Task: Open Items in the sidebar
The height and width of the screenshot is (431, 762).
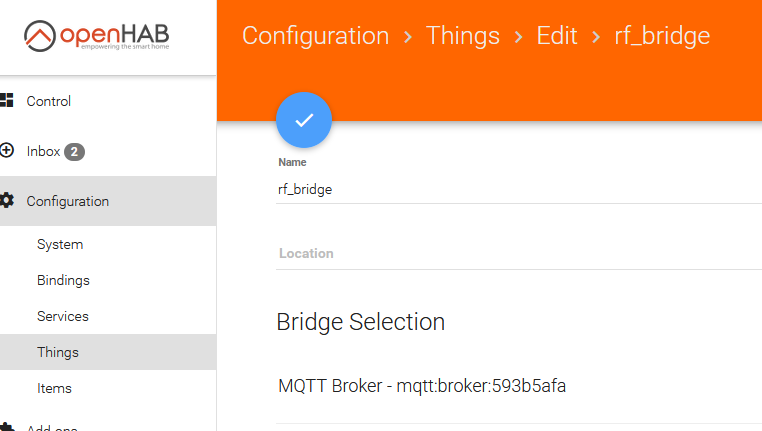Action: click(x=54, y=388)
